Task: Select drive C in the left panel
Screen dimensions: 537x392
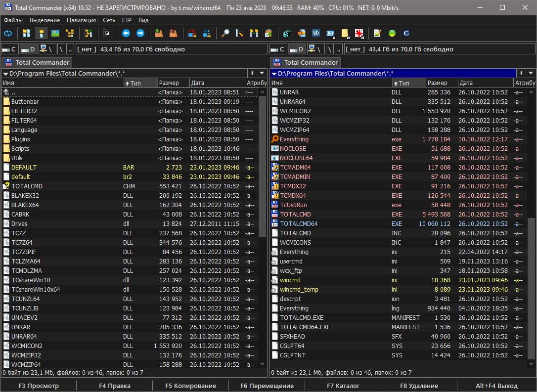Action: point(9,49)
